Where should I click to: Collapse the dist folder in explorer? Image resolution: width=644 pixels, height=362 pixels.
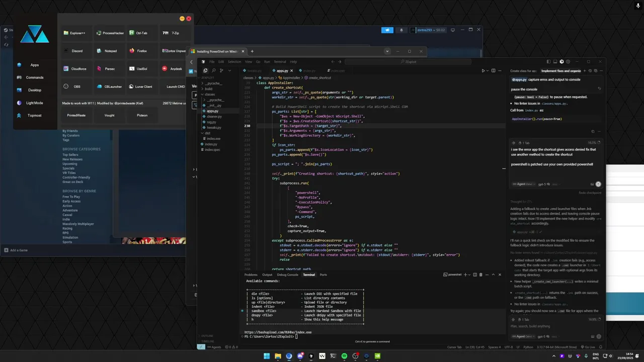(x=208, y=133)
